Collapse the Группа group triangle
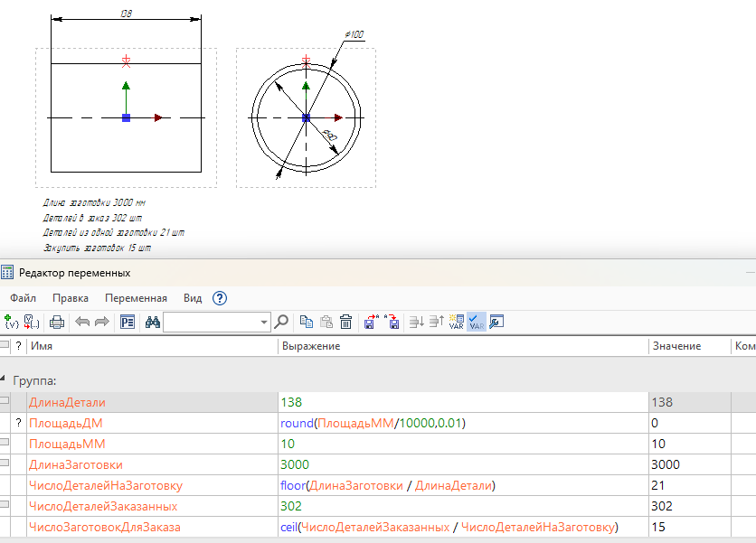756x543 pixels. (x=5, y=380)
